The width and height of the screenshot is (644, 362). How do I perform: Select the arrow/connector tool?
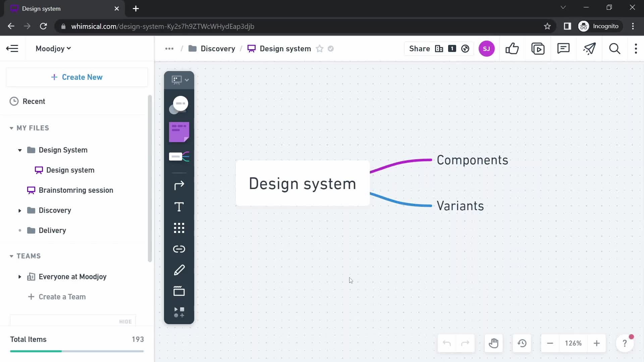point(179,185)
